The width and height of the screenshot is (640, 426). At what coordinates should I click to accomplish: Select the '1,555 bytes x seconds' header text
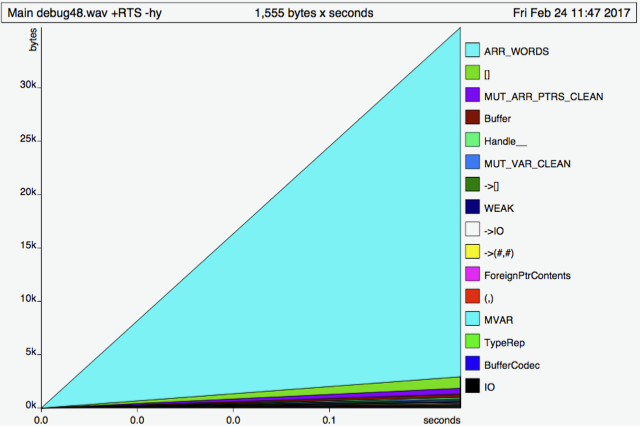[x=314, y=13]
